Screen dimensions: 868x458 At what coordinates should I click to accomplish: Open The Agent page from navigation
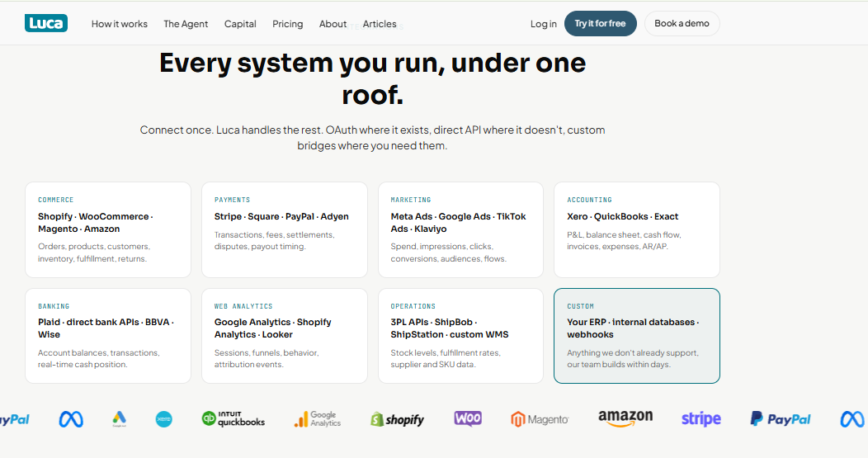point(186,24)
